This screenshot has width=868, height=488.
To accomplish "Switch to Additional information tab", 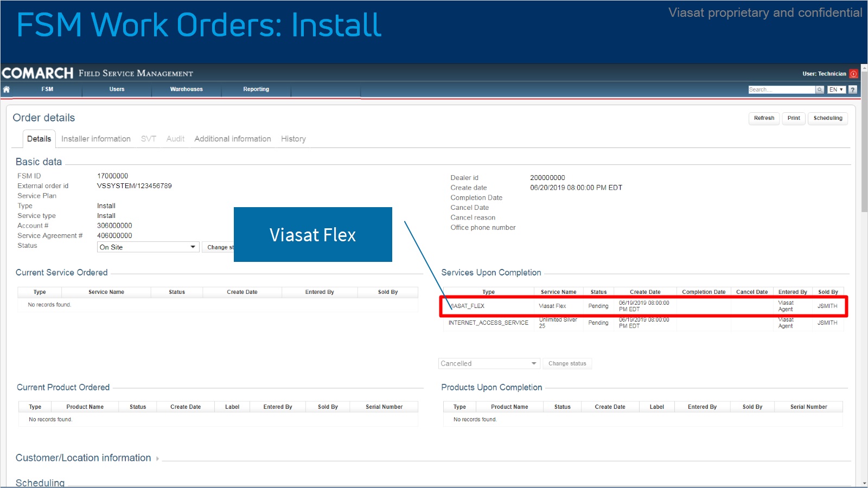I will coord(233,139).
